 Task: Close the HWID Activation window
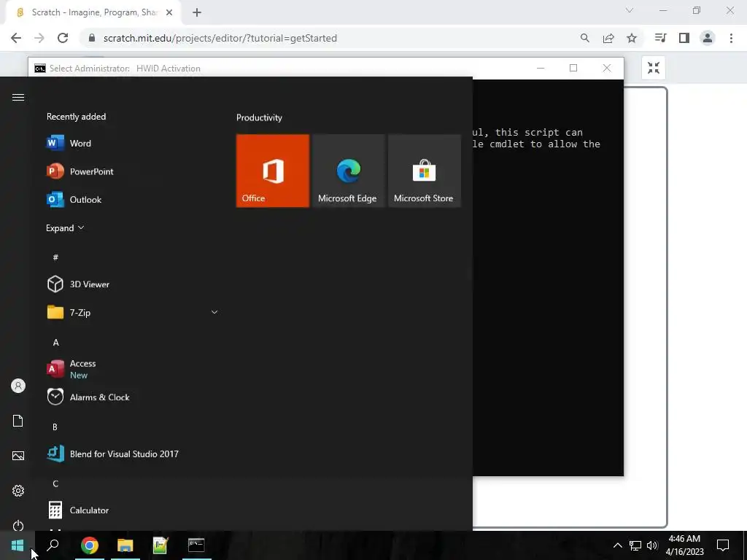pos(606,68)
